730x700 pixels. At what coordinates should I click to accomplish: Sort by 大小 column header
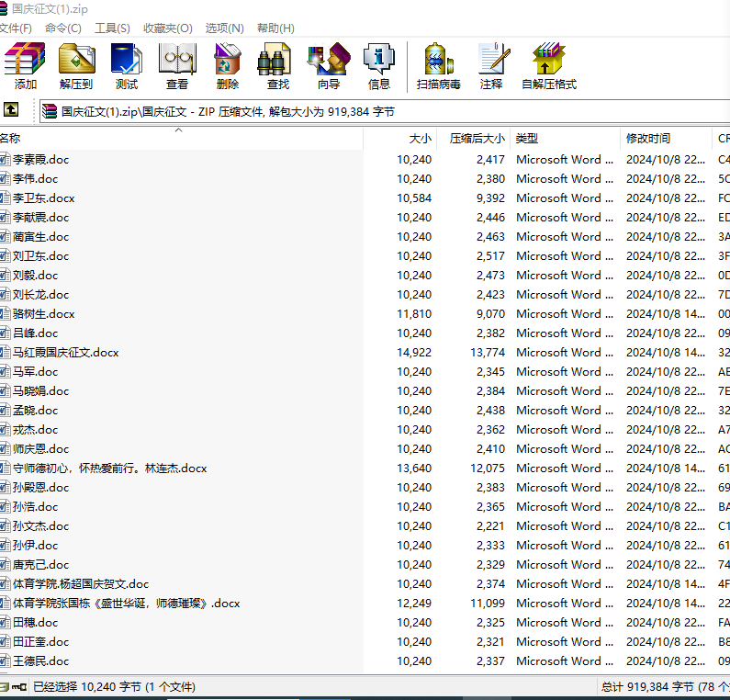pyautogui.click(x=399, y=139)
